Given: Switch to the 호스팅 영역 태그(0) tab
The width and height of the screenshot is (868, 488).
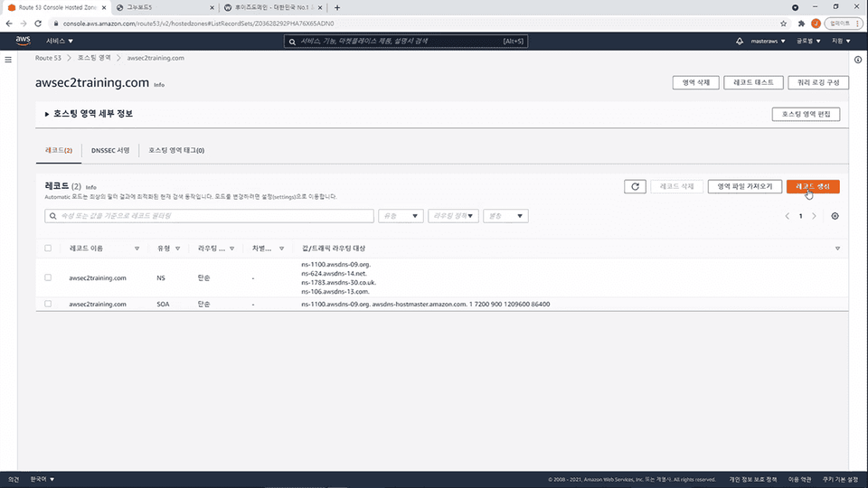Looking at the screenshot, I should (x=176, y=151).
